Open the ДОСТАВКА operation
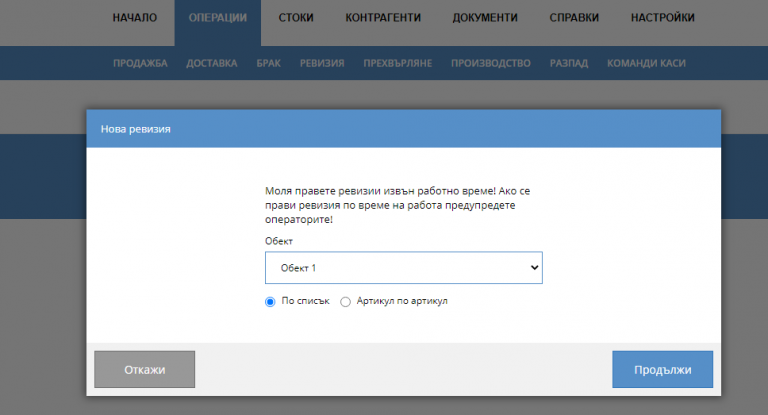768x415 pixels. [x=212, y=63]
